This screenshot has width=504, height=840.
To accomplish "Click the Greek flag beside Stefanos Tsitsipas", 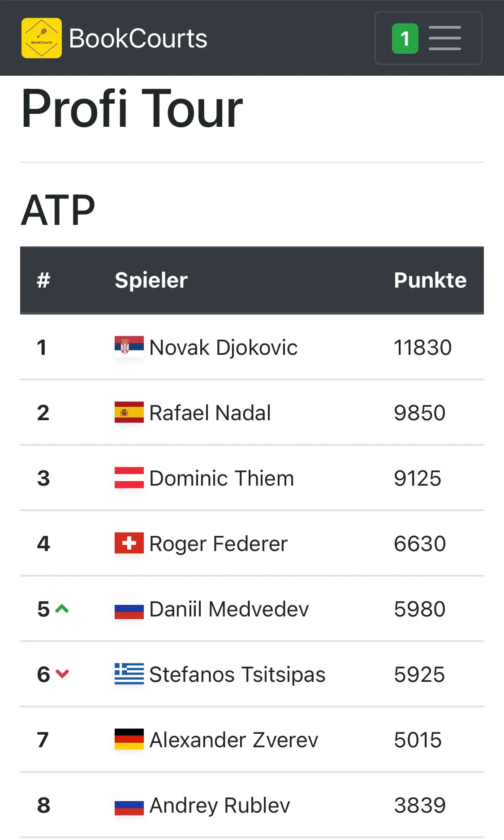I will pyautogui.click(x=129, y=674).
